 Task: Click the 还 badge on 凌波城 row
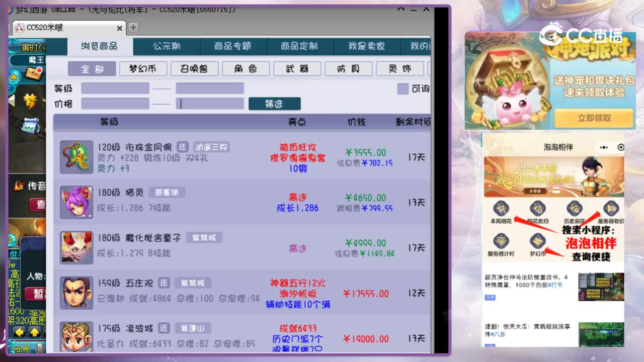pyautogui.click(x=164, y=328)
